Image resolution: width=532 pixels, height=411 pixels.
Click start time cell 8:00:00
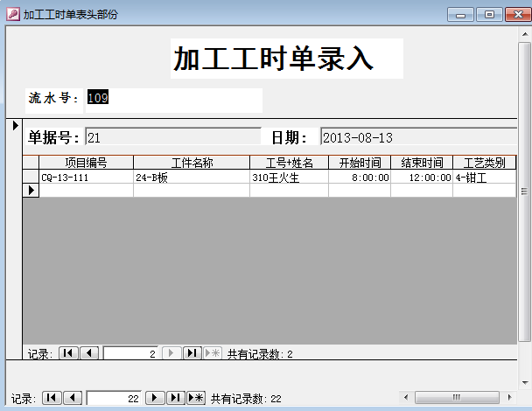pos(360,177)
